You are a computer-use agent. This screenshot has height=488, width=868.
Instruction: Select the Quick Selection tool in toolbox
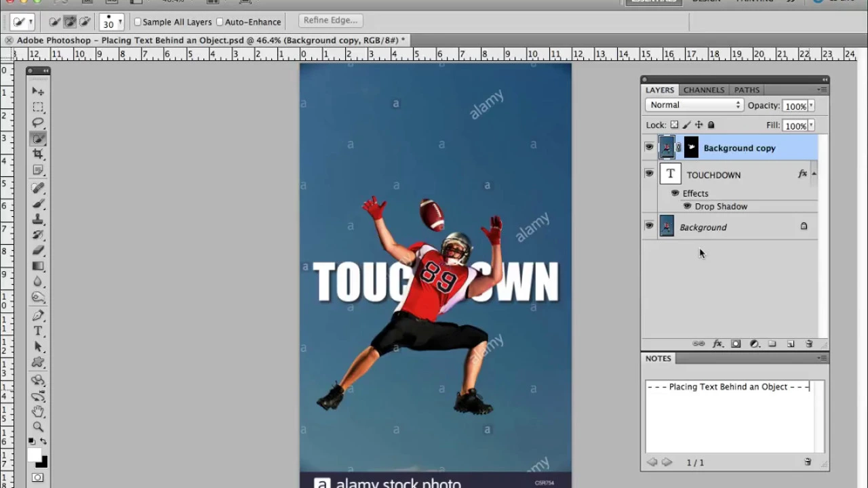(38, 138)
